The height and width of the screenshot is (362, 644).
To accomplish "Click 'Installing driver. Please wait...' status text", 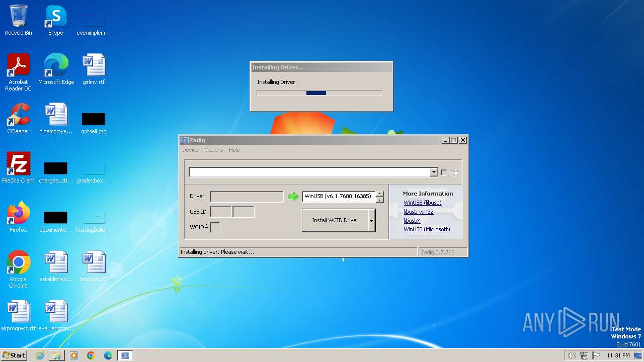I will click(x=217, y=252).
